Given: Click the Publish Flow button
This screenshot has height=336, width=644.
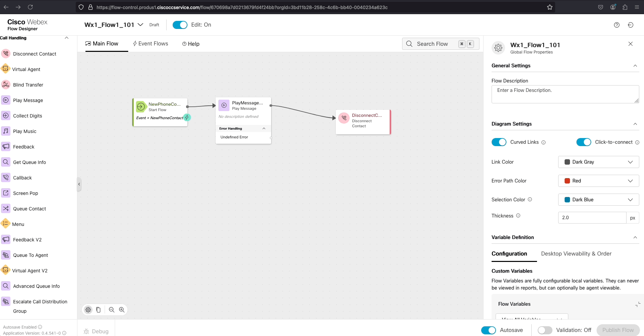Looking at the screenshot, I should tap(618, 330).
